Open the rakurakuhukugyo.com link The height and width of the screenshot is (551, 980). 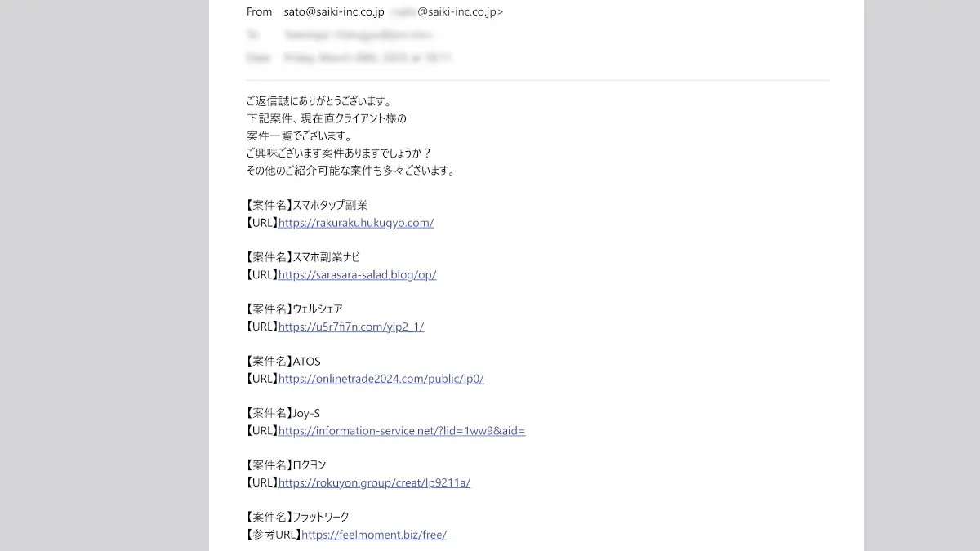(x=356, y=223)
